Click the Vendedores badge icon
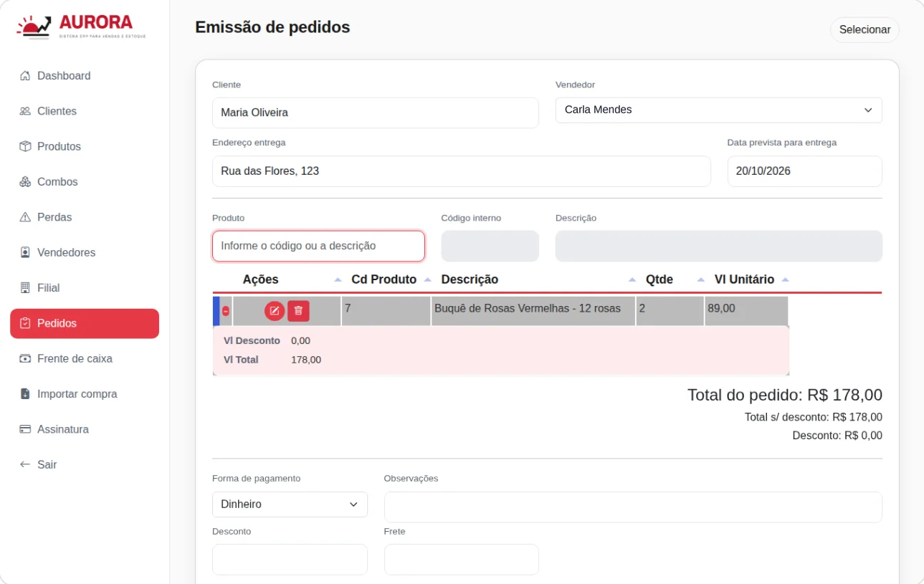924x584 pixels. [x=25, y=252]
